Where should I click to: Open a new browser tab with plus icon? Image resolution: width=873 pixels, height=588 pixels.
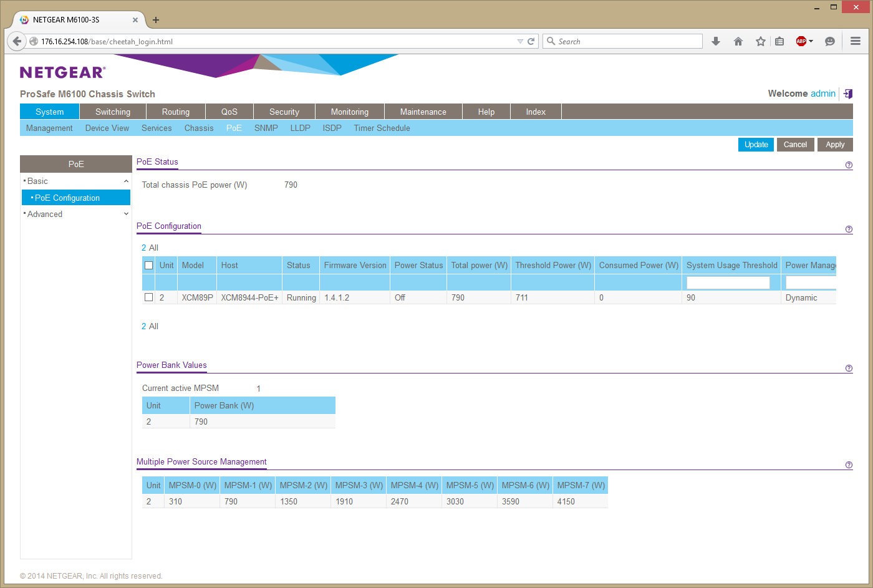(x=156, y=20)
